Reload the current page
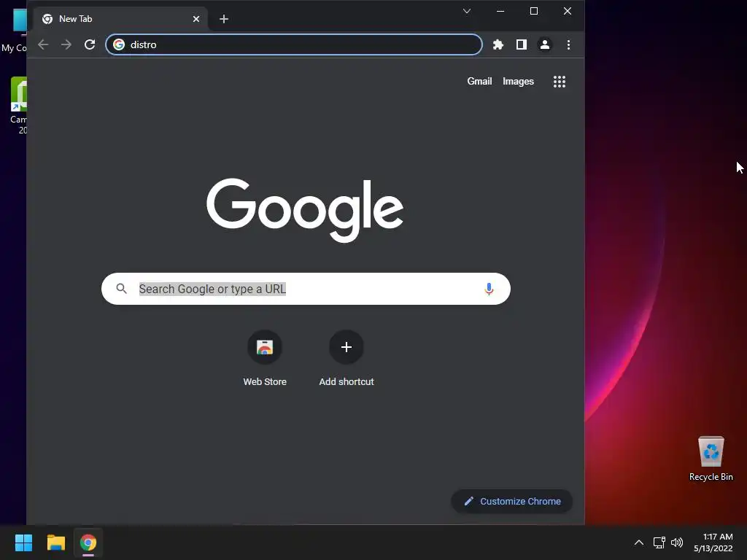The image size is (747, 560). 90,44
